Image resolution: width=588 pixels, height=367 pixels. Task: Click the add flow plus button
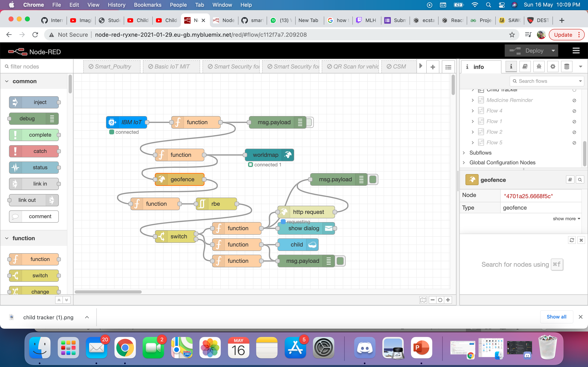(x=433, y=67)
